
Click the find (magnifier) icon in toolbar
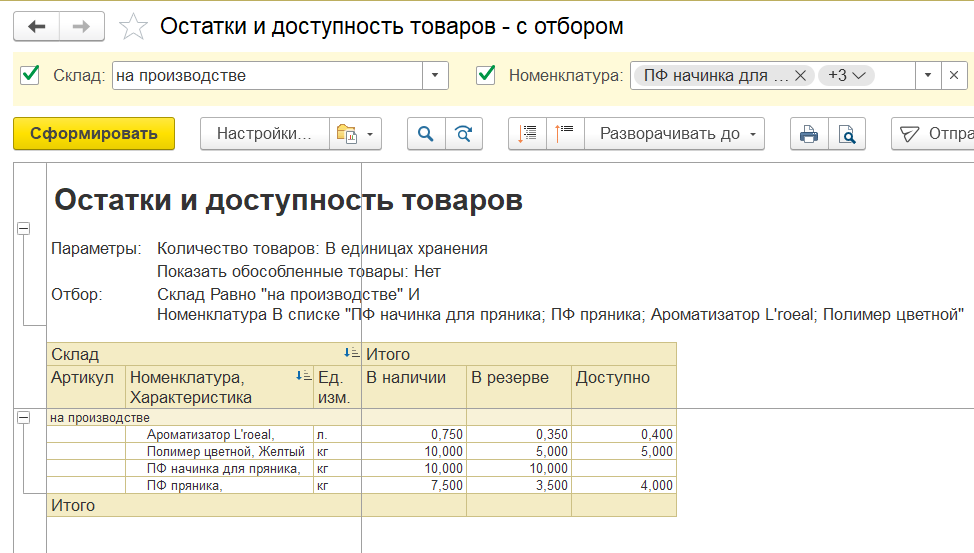pos(426,134)
